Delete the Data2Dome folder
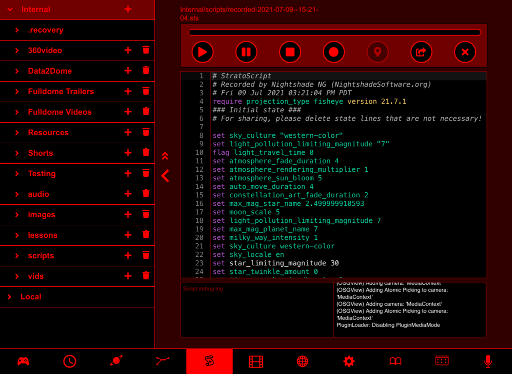This screenshot has height=374, width=512. pos(146,70)
